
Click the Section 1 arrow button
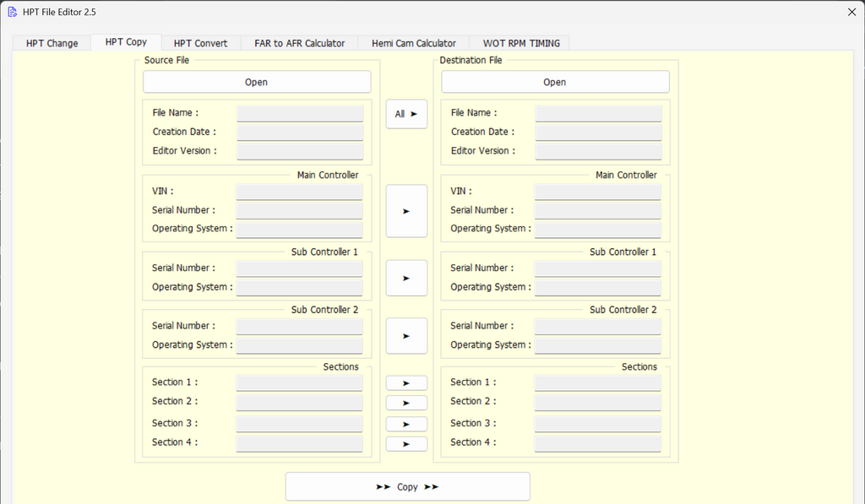[406, 382]
